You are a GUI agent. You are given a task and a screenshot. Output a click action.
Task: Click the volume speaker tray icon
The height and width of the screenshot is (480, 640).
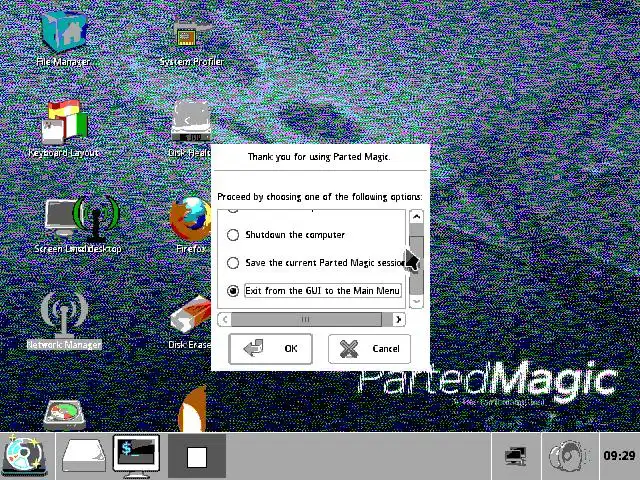tap(568, 456)
